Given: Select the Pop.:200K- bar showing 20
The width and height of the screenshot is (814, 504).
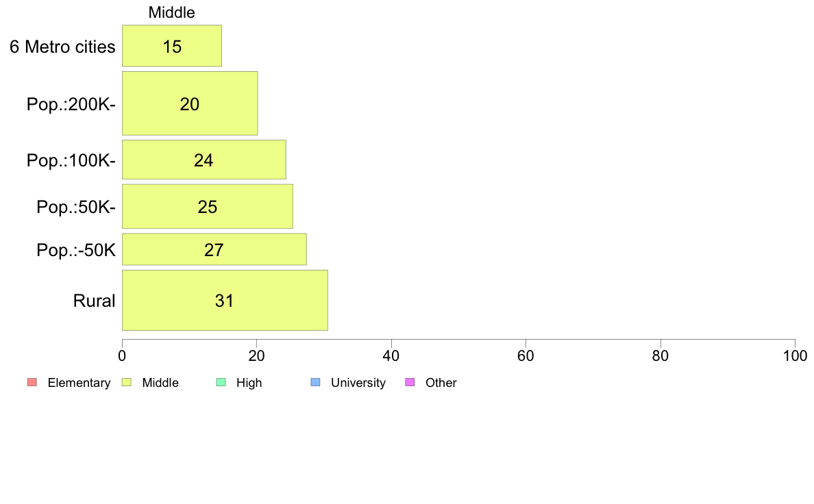Looking at the screenshot, I should click(190, 103).
